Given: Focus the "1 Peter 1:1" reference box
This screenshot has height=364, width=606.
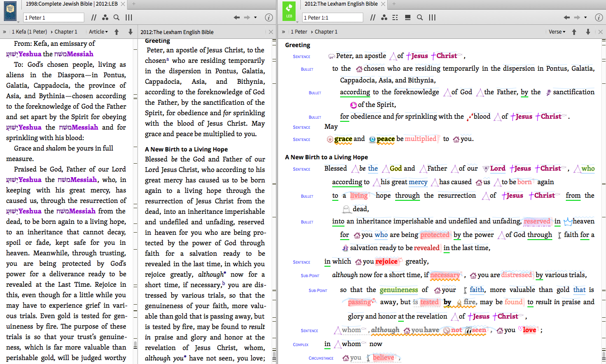Looking at the screenshot, I should (333, 17).
